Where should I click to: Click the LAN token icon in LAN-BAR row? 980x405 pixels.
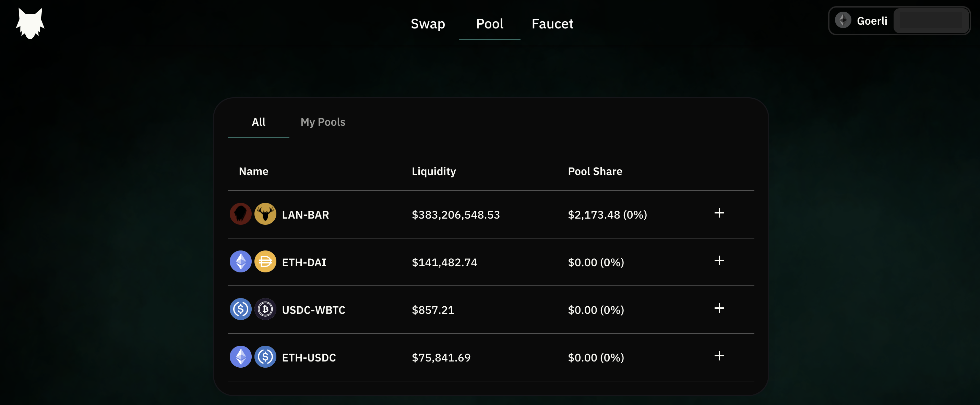(240, 214)
